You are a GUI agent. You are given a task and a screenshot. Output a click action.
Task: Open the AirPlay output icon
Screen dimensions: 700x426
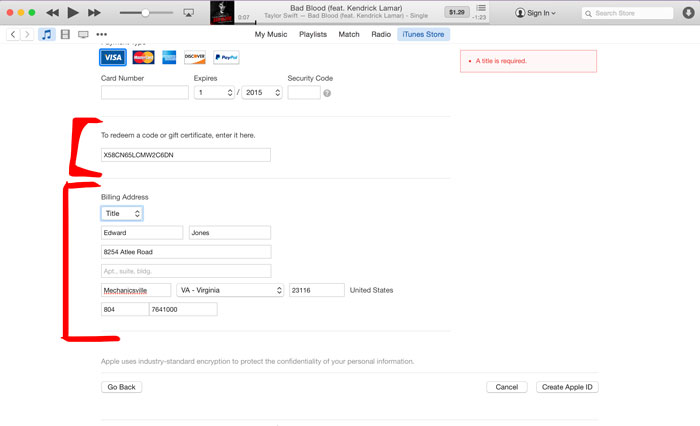coord(189,13)
